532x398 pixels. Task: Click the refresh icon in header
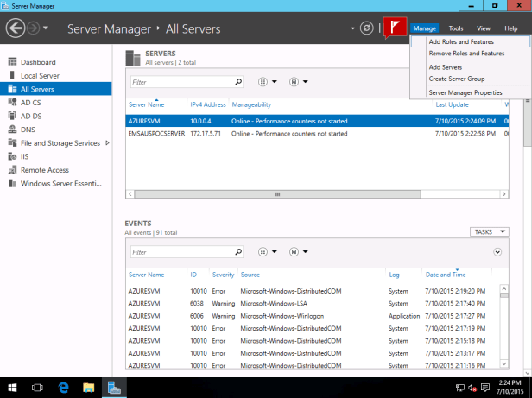367,28
